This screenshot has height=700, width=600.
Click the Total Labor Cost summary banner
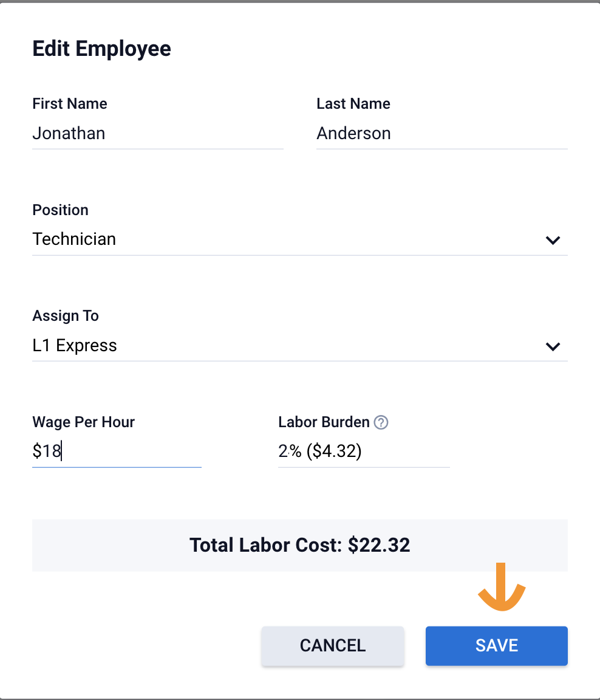click(x=300, y=545)
